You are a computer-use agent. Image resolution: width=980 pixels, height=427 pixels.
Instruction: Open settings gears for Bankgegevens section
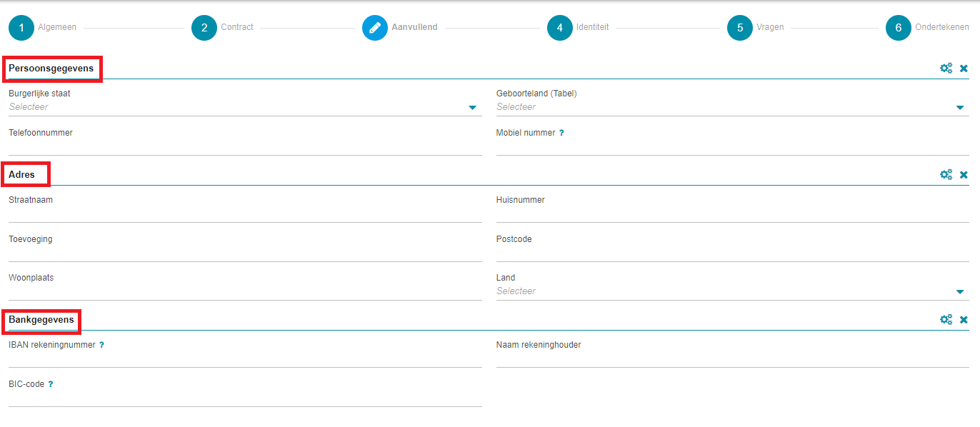click(x=946, y=319)
